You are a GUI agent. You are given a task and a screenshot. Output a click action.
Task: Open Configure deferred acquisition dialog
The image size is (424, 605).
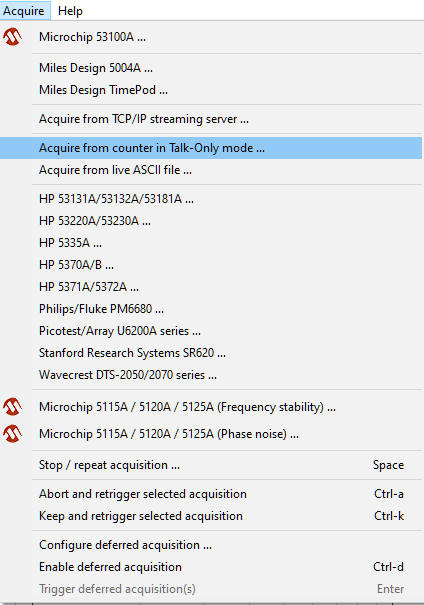[211, 545]
